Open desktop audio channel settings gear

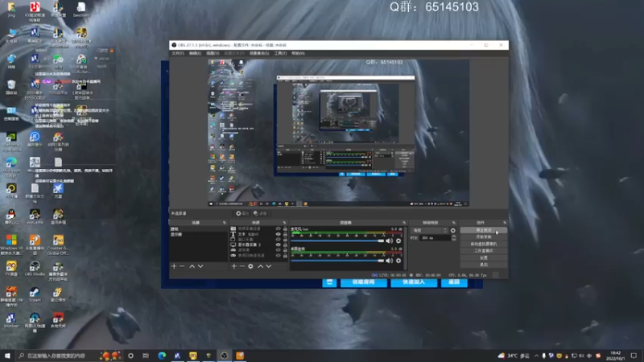tap(398, 261)
